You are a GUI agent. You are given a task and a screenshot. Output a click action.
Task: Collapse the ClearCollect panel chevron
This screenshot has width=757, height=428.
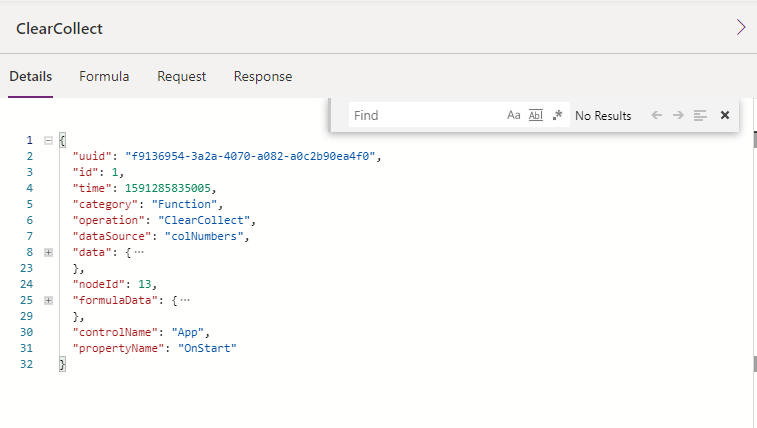tap(741, 28)
